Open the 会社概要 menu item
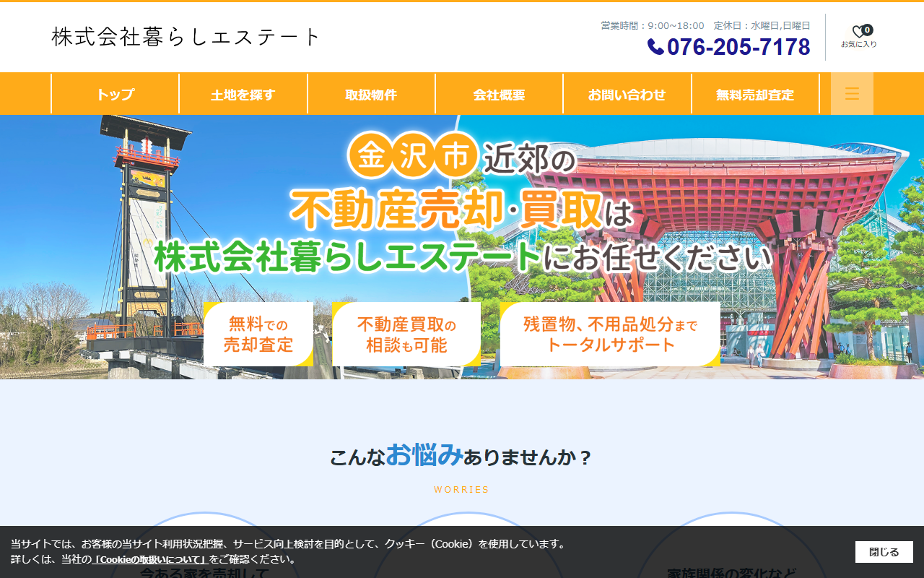 click(x=499, y=94)
